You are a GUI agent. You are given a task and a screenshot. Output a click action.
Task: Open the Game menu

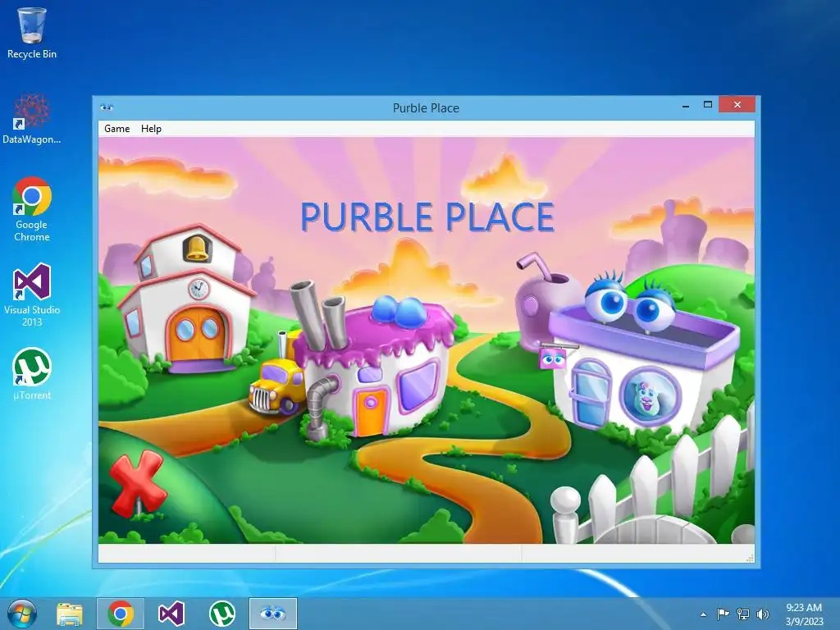(116, 129)
